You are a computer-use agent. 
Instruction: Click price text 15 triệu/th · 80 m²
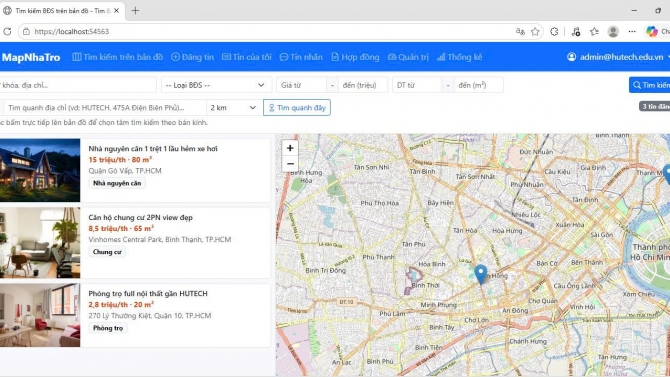coord(120,159)
